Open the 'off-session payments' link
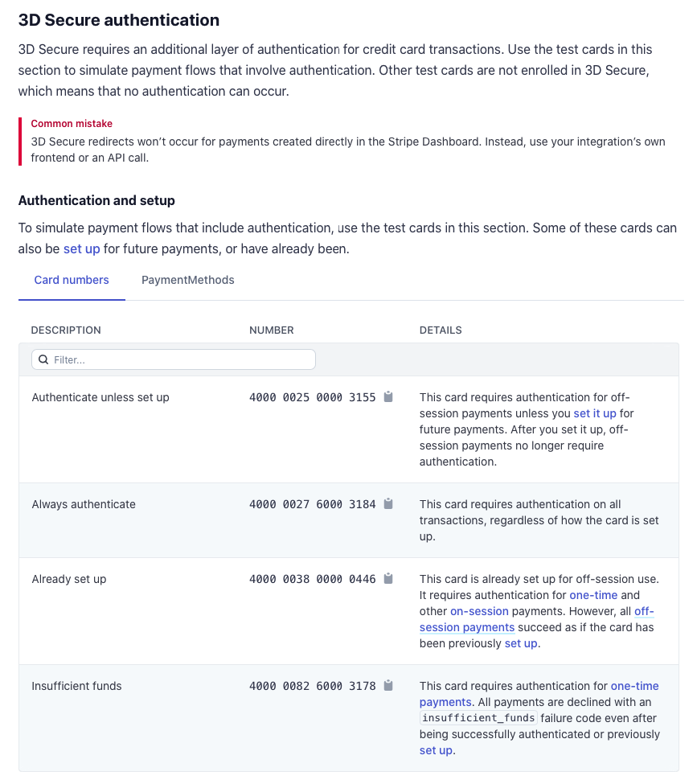Viewport: 697px width, 784px height. tap(467, 627)
